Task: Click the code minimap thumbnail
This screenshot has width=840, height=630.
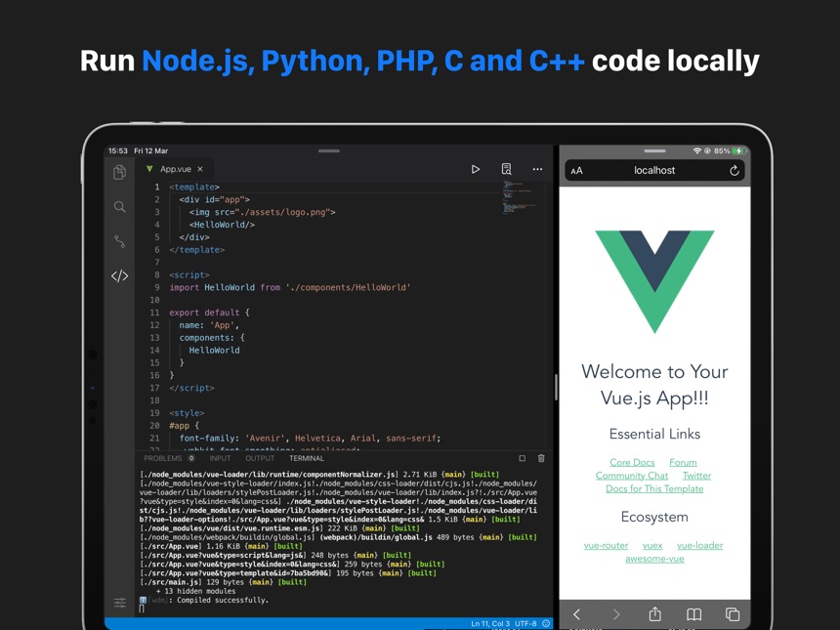Action: coord(518,197)
